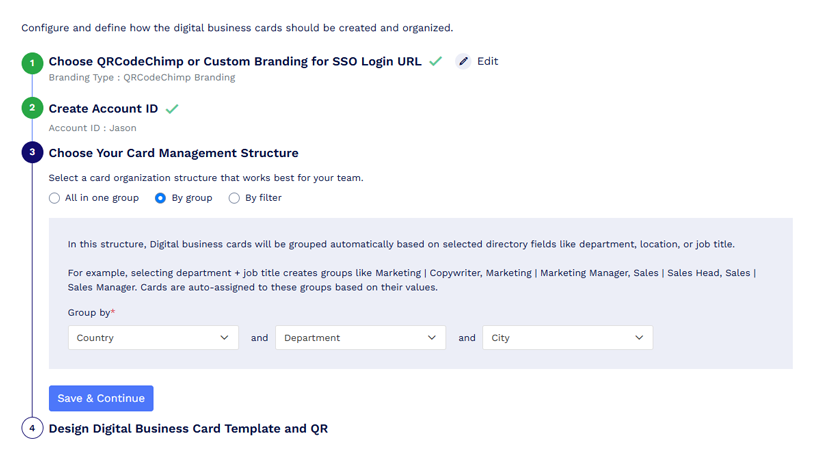Select the By group radio button
Screen dimensions: 820x460
(161, 198)
